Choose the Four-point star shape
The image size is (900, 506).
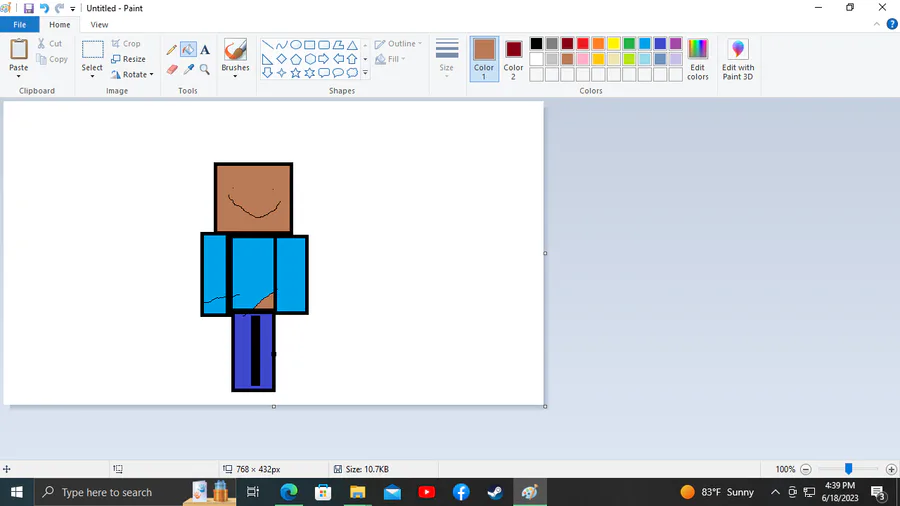coord(281,73)
